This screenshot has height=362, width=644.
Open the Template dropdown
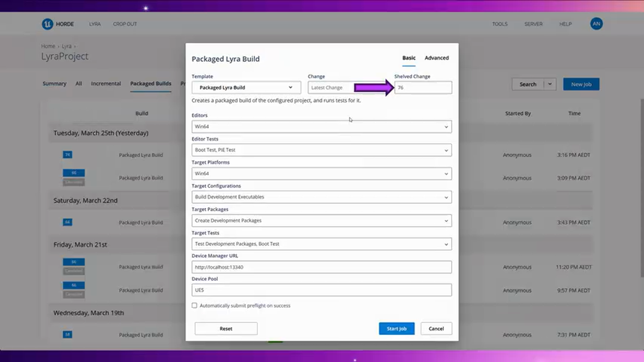[x=246, y=87]
